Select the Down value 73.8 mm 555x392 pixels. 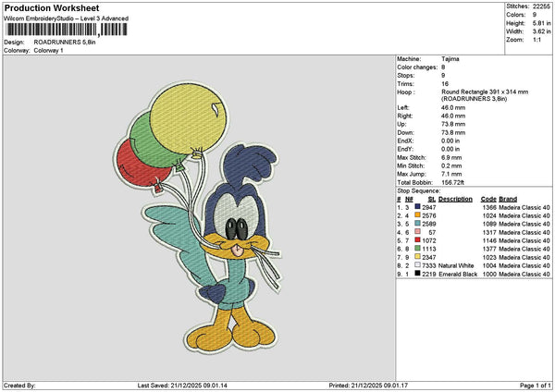click(453, 133)
